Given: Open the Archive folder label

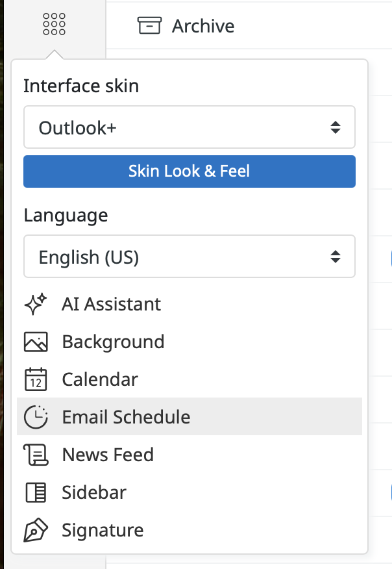Looking at the screenshot, I should (203, 26).
